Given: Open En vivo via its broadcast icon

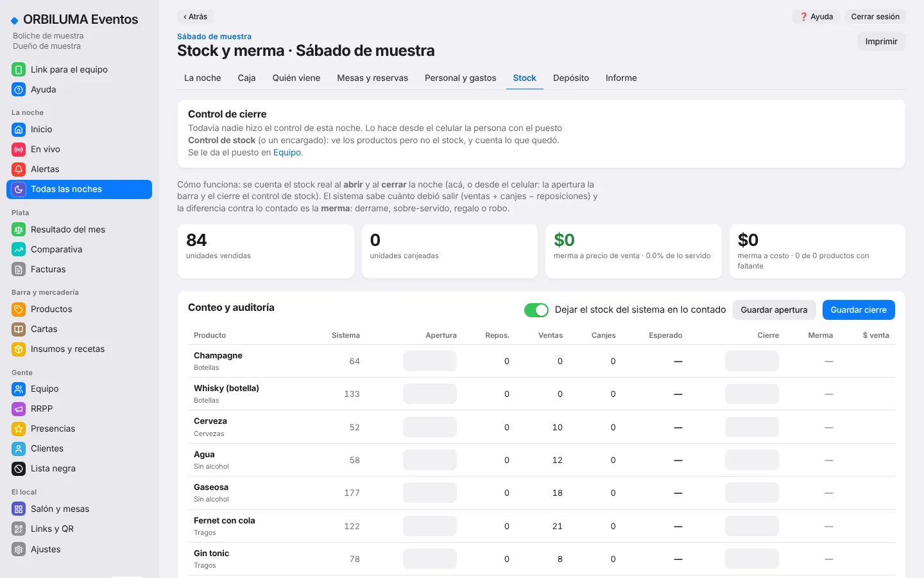Looking at the screenshot, I should coord(19,149).
